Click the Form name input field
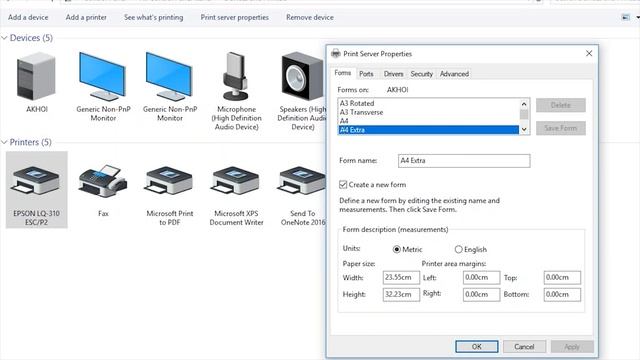Viewport: 640px width, 360px height. click(x=464, y=160)
